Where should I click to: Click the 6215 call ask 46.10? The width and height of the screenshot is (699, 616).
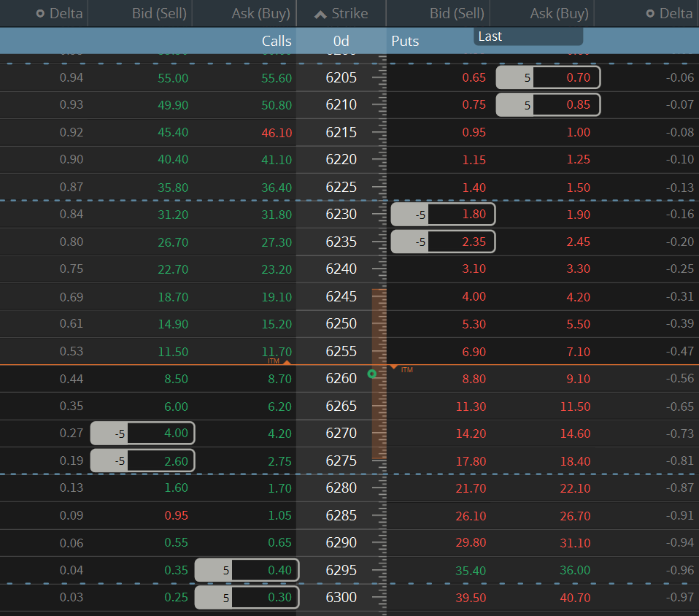(x=277, y=133)
